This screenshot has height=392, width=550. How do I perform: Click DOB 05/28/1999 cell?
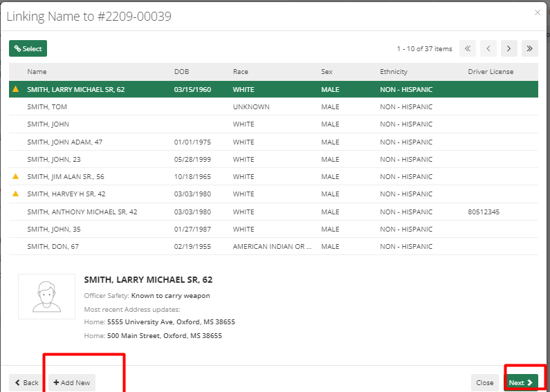point(192,159)
